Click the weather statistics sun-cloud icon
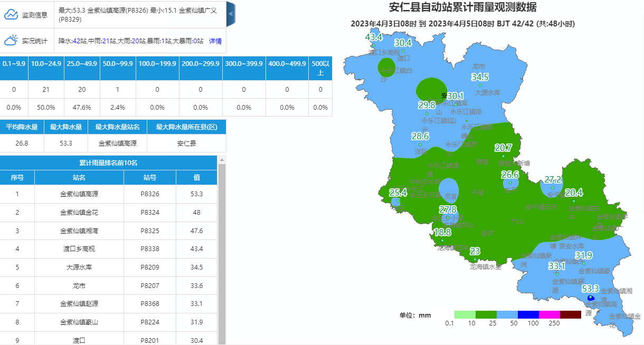Viewport: 644px width, 345px height. tap(11, 41)
